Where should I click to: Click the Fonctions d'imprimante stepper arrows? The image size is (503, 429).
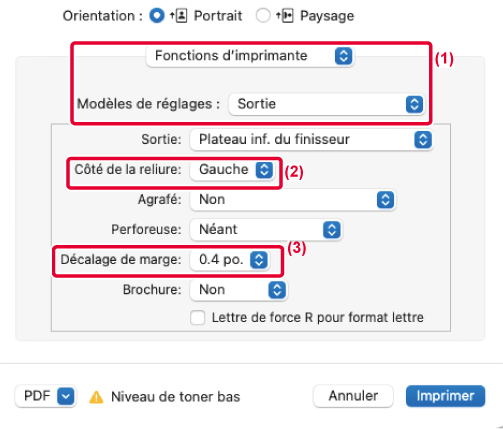[344, 56]
